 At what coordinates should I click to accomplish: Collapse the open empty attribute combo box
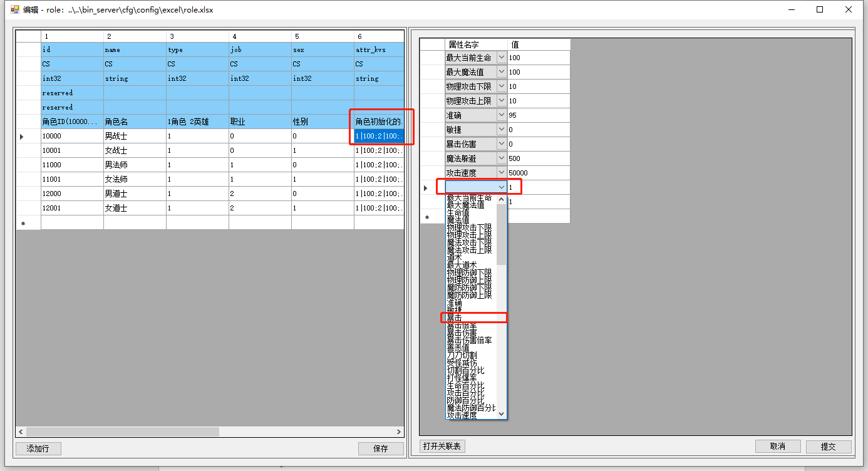click(x=501, y=187)
